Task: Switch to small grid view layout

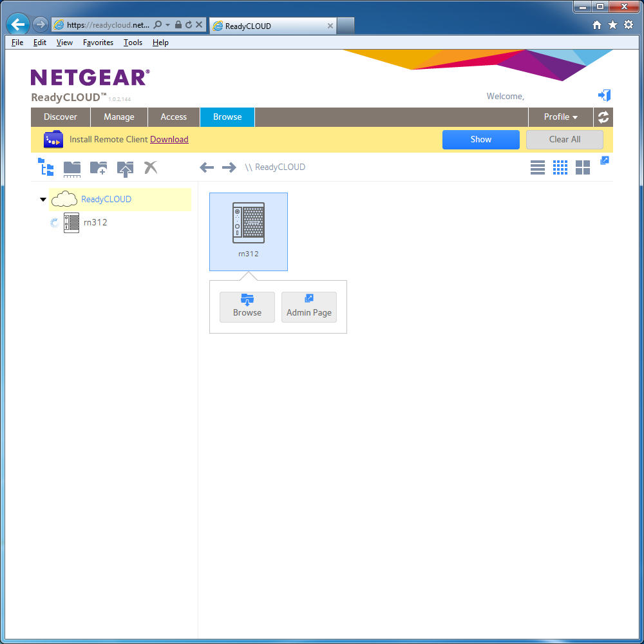Action: point(560,167)
